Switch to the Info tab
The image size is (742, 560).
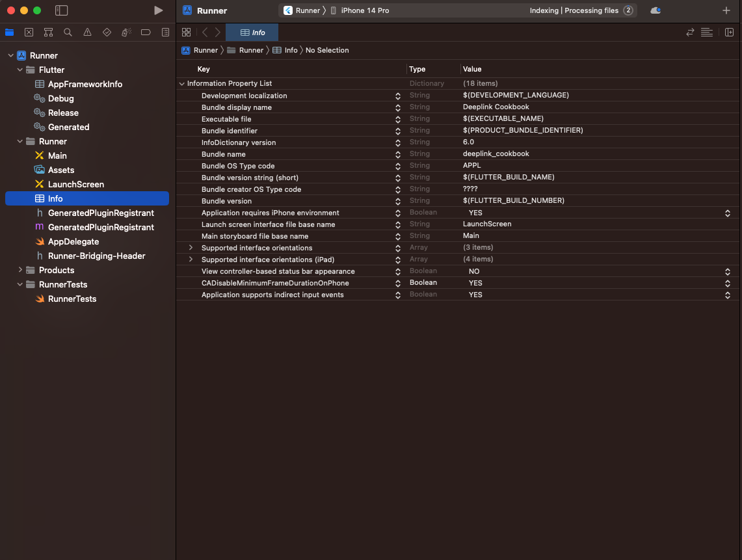(x=252, y=31)
